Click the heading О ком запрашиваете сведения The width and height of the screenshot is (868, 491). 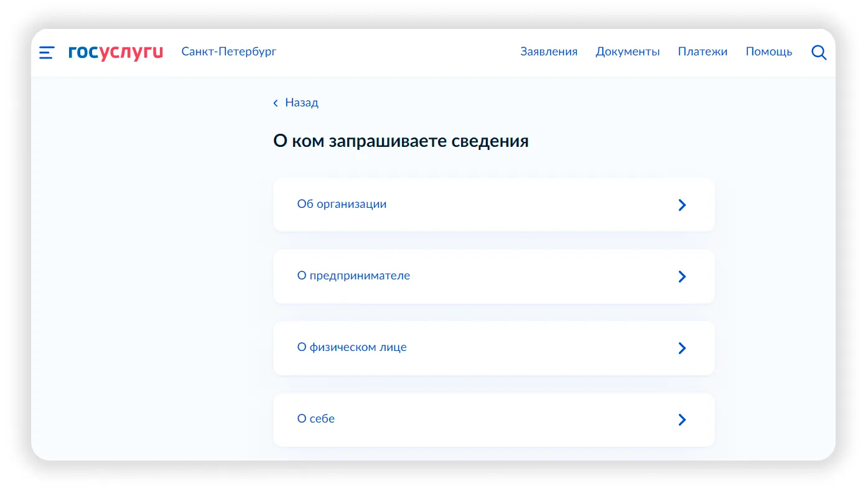click(x=401, y=141)
